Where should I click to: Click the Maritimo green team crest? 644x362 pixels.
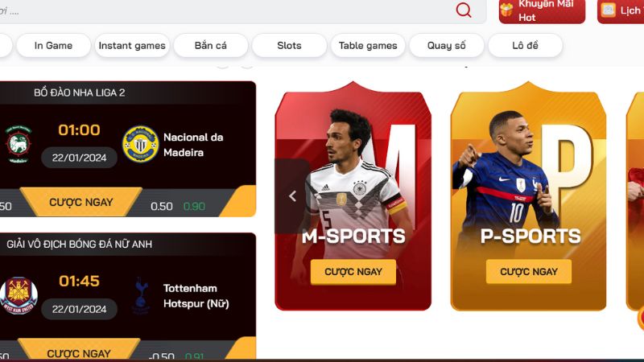(18, 145)
